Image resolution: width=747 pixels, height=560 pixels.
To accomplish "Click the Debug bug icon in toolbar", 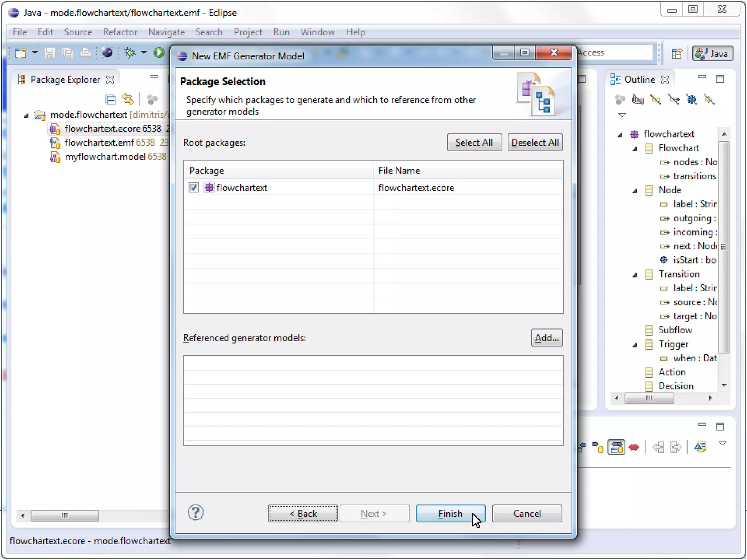I will [129, 53].
